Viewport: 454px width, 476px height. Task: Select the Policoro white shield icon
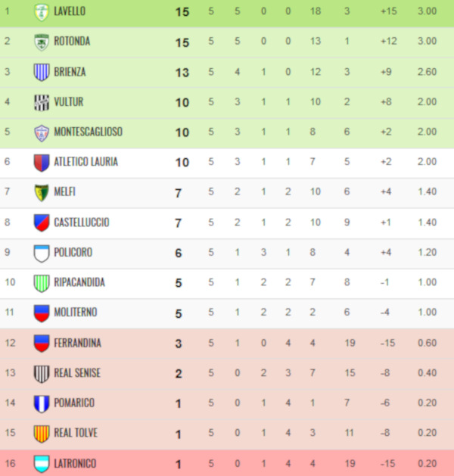(x=42, y=254)
